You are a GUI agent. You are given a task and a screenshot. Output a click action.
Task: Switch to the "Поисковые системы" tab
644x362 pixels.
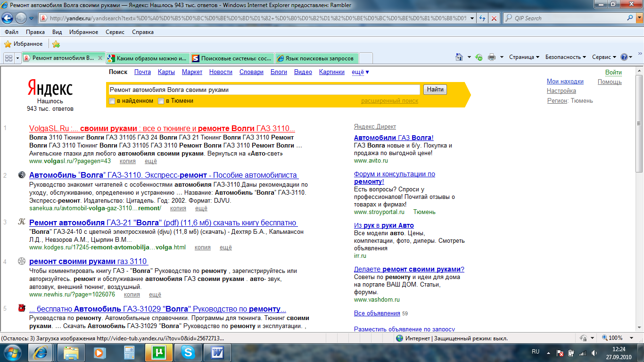pos(232,58)
